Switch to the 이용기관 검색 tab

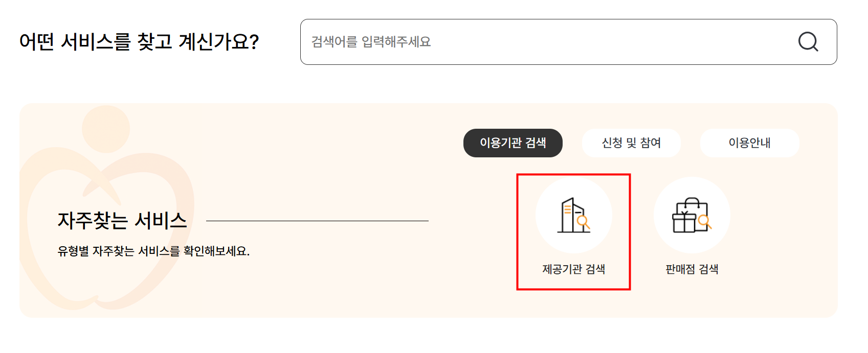pos(513,143)
